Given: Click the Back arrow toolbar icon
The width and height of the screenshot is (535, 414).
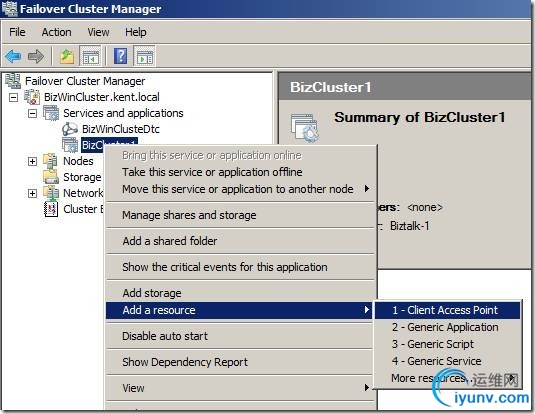Looking at the screenshot, I should tap(13, 56).
